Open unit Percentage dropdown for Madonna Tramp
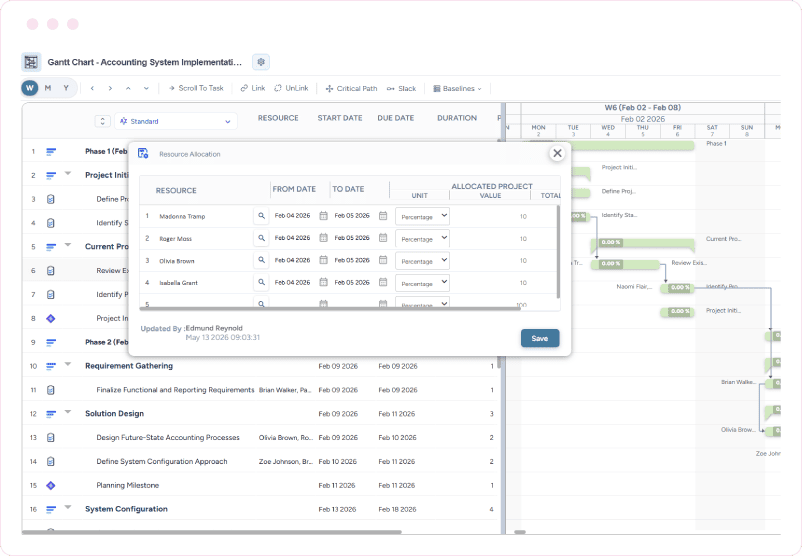The image size is (802, 556). click(422, 216)
